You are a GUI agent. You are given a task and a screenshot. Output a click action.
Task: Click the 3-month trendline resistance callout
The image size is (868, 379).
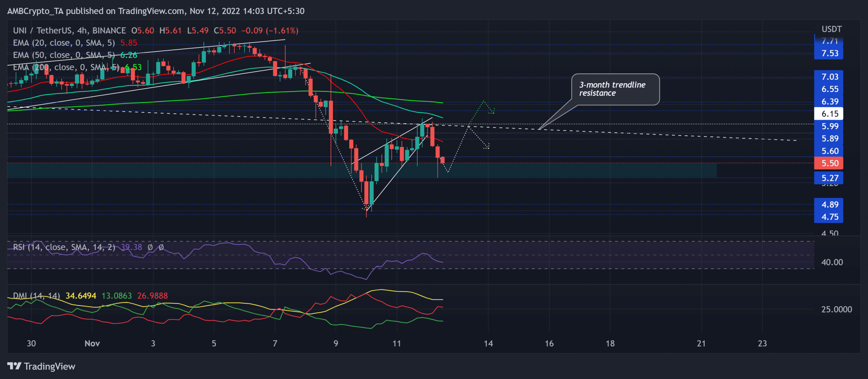615,89
